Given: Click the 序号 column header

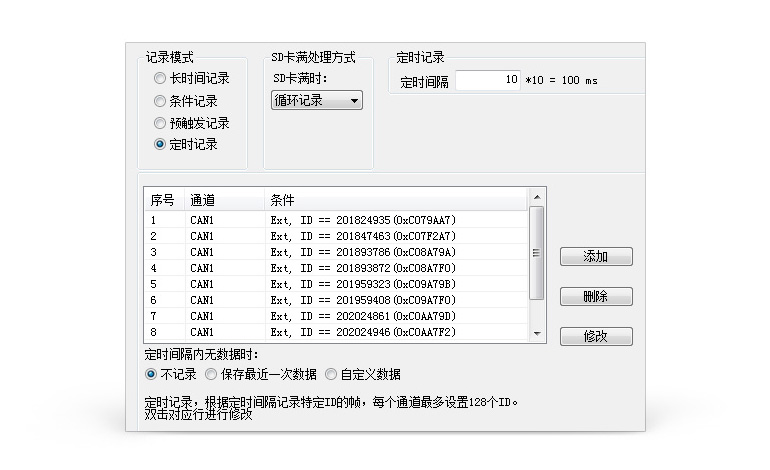Looking at the screenshot, I should click(163, 200).
